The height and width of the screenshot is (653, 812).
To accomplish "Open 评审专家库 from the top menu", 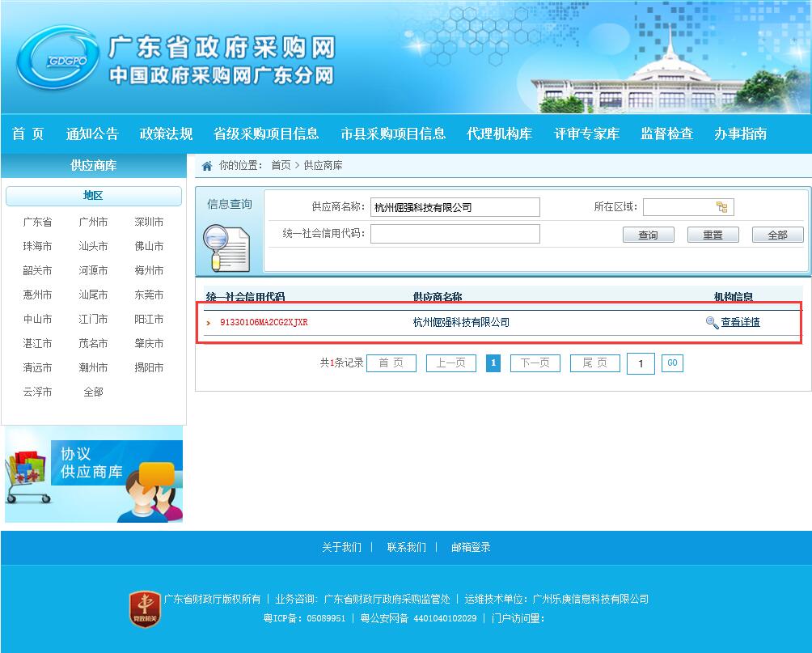I will point(586,134).
